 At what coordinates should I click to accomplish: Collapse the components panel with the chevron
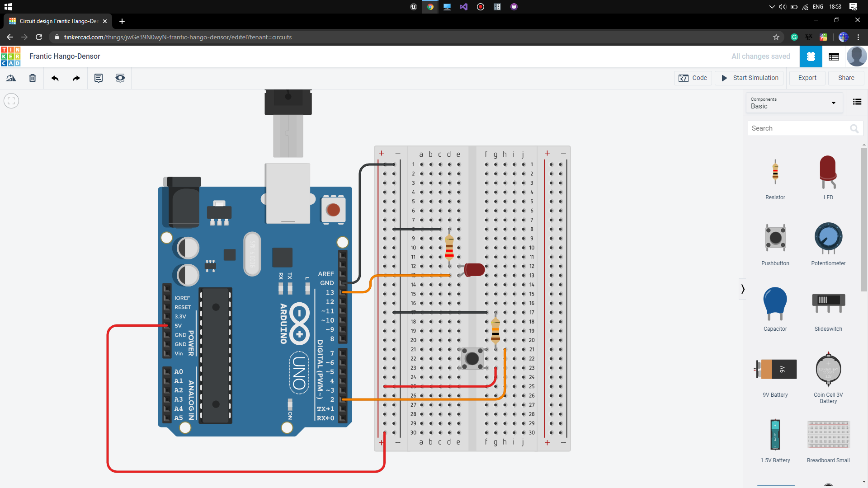[x=742, y=289]
